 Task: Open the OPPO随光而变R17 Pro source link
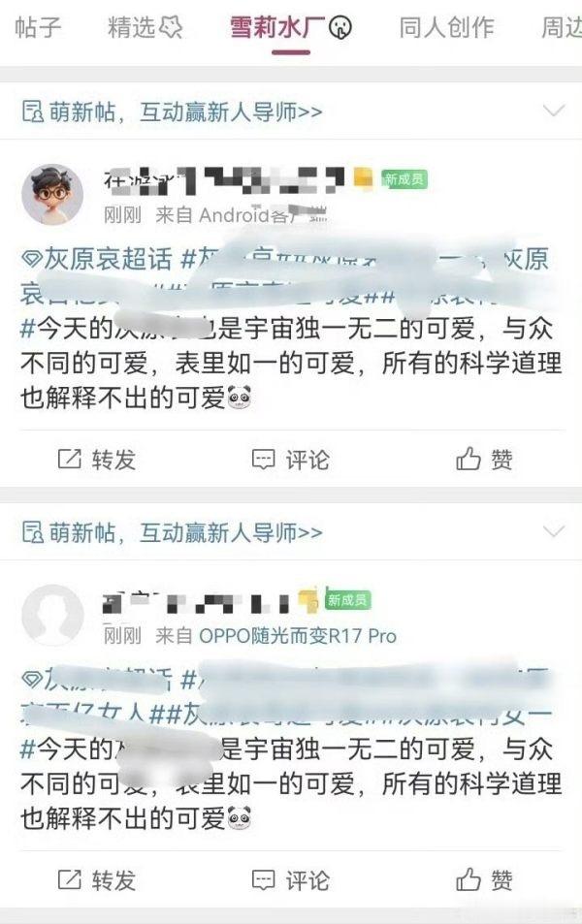click(298, 636)
